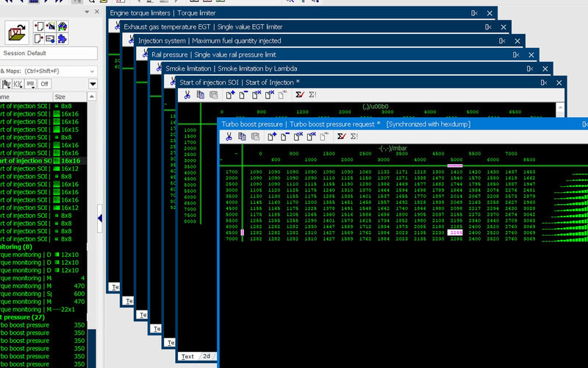Screen dimensions: 588x368
Task: Click sigma checkmark icon in Turbo boost toolbar
Action: coord(341,137)
